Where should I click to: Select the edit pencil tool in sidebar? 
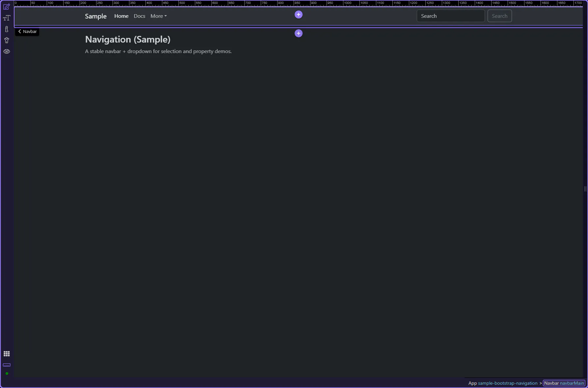coord(7,7)
